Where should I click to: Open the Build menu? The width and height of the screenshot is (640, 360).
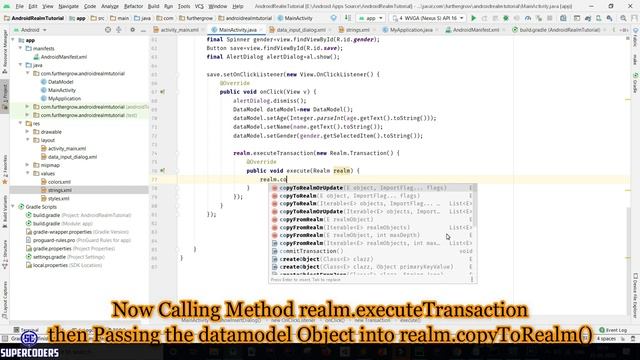click(153, 7)
